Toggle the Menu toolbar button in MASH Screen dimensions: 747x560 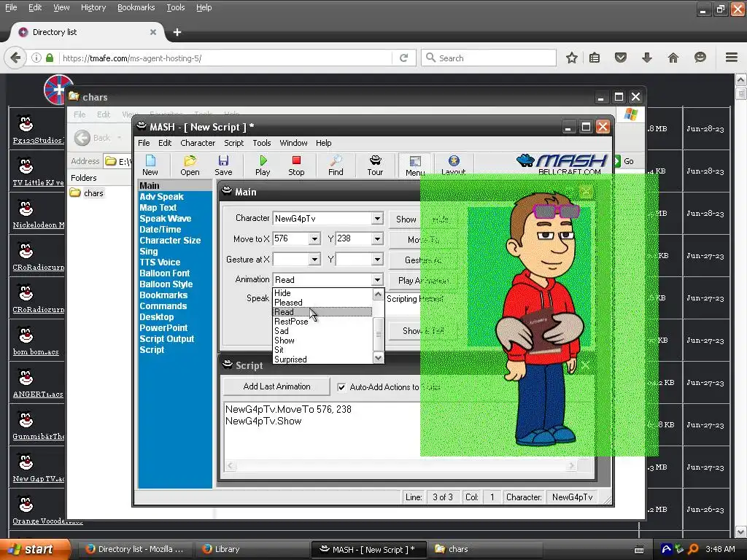tap(415, 166)
